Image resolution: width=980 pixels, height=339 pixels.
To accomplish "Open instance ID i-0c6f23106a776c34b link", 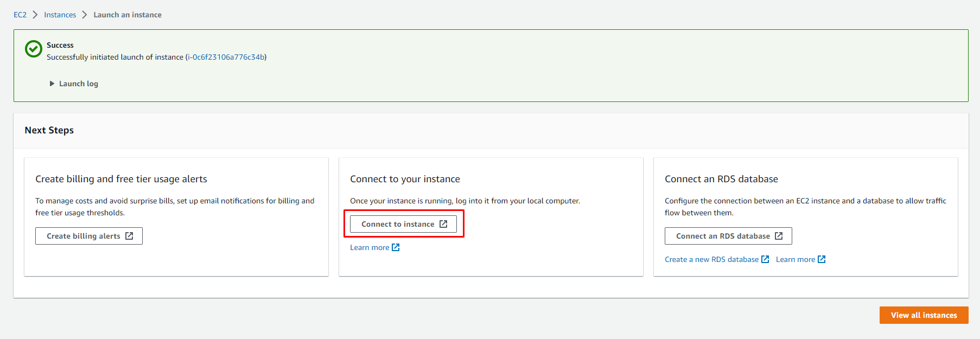I will coord(226,57).
